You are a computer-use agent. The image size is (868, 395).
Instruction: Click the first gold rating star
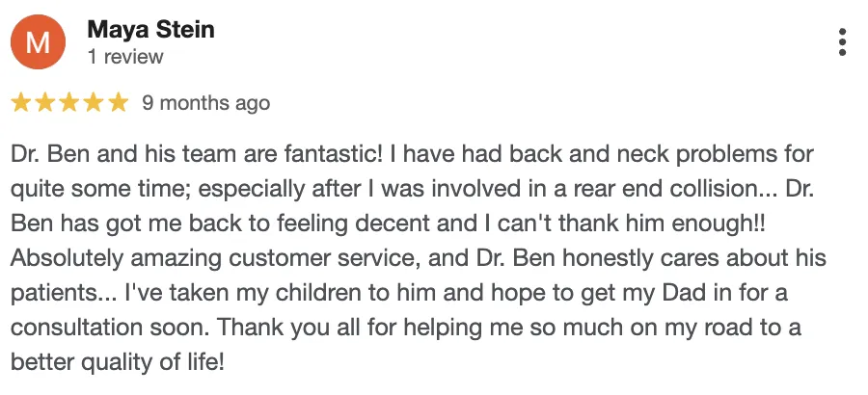(x=21, y=103)
